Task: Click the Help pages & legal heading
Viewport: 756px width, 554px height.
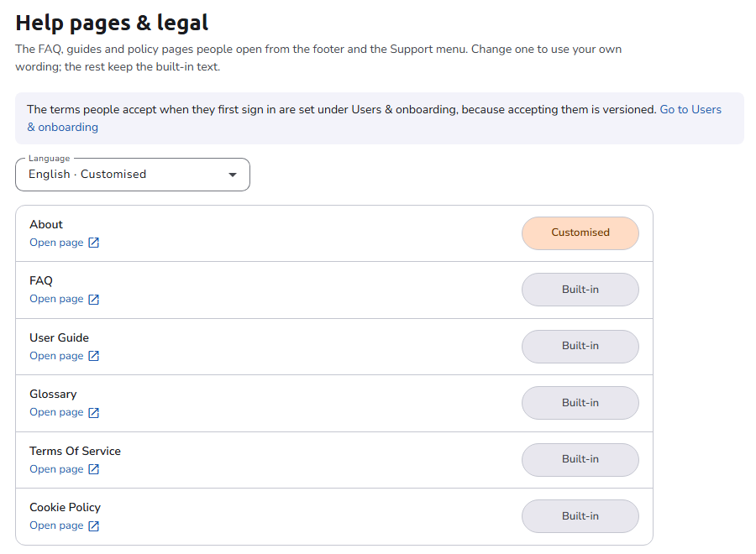Action: coord(112,23)
